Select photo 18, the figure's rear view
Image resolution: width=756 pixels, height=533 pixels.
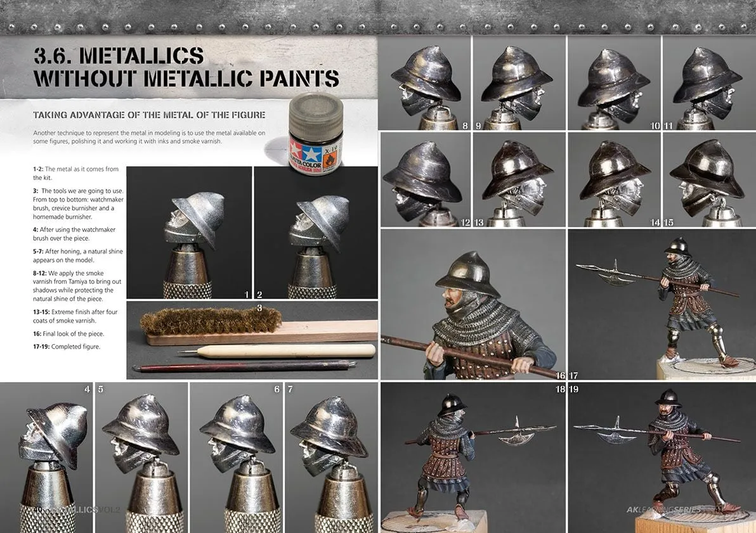coord(472,457)
